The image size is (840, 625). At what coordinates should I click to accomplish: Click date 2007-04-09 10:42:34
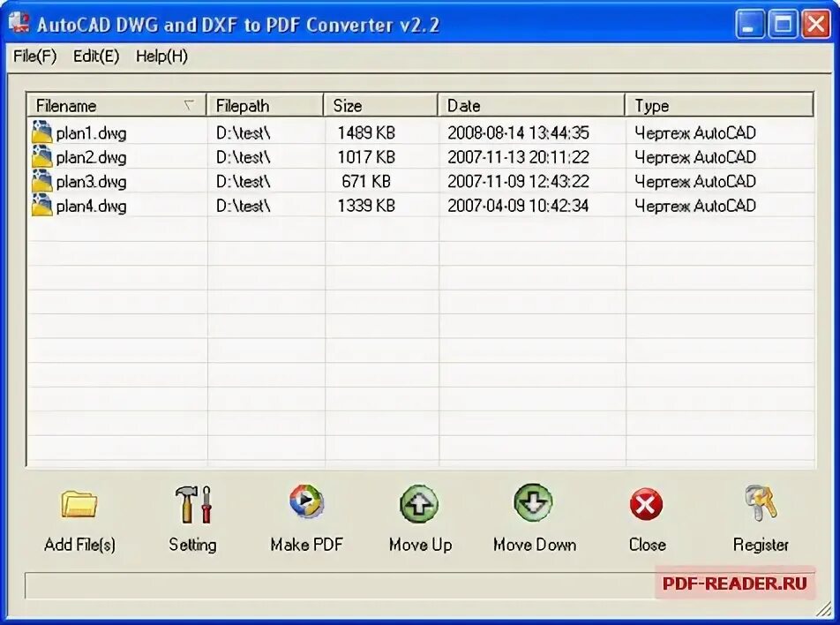(x=519, y=206)
